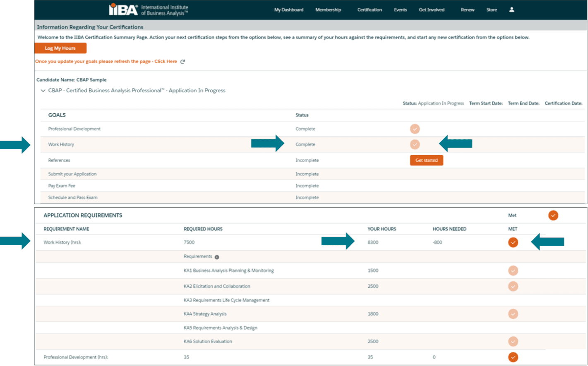Open the Certification menu
588x366 pixels.
pos(370,10)
